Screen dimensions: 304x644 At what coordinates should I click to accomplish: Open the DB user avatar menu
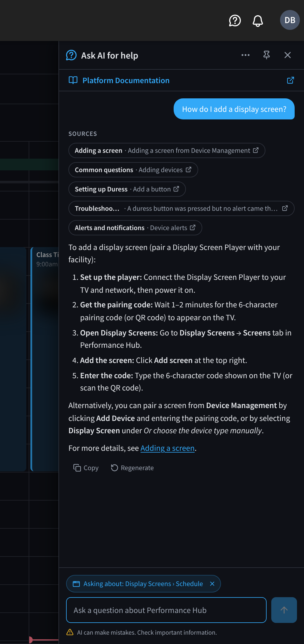tap(290, 20)
